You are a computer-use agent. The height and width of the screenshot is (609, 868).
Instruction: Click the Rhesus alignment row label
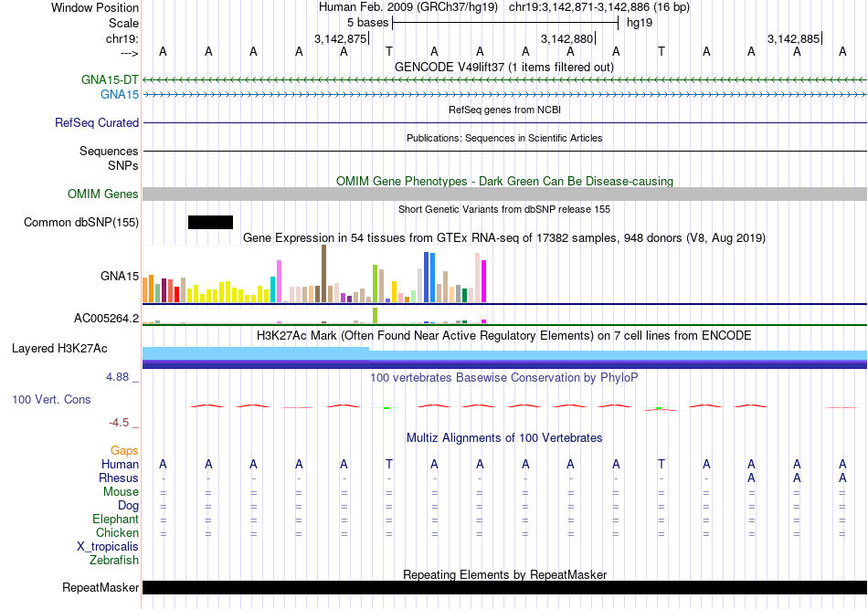click(x=119, y=478)
